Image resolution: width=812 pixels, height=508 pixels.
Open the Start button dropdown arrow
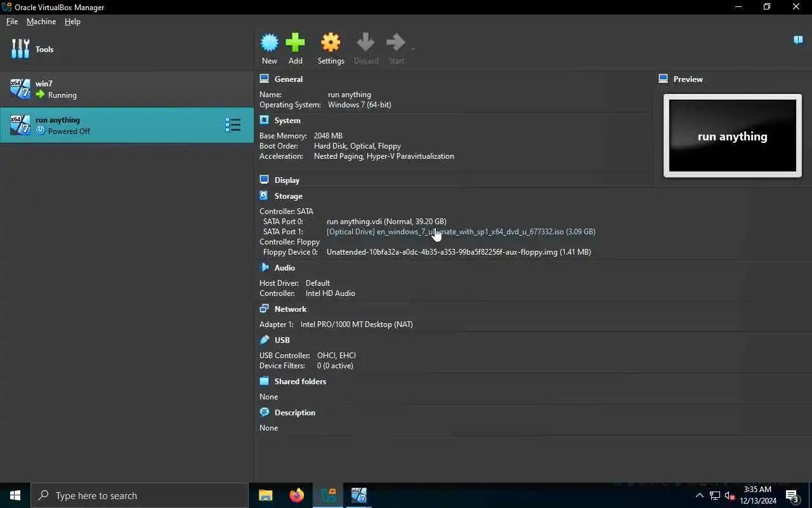(x=413, y=49)
